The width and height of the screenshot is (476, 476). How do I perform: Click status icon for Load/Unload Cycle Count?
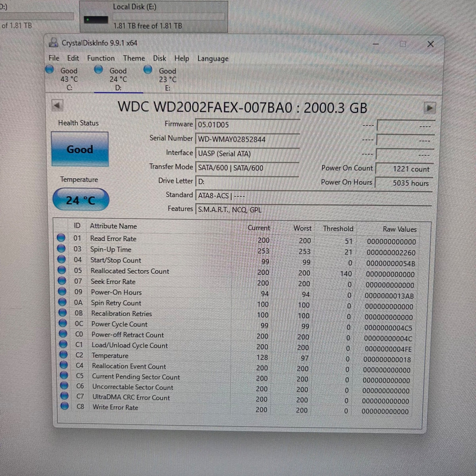click(63, 344)
